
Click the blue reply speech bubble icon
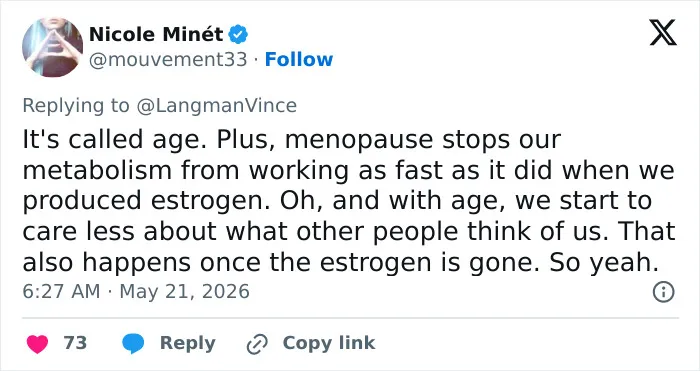(133, 343)
